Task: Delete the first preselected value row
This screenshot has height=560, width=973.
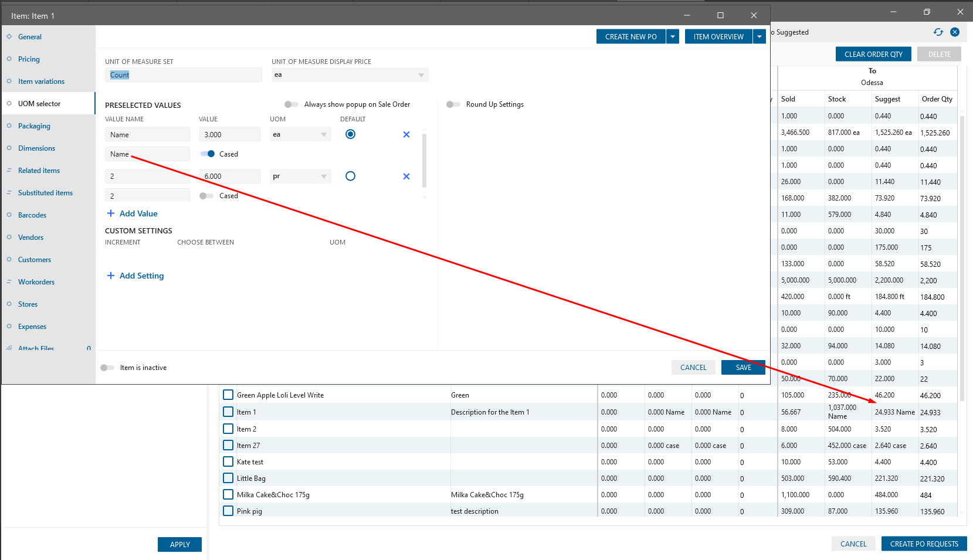Action: point(406,134)
